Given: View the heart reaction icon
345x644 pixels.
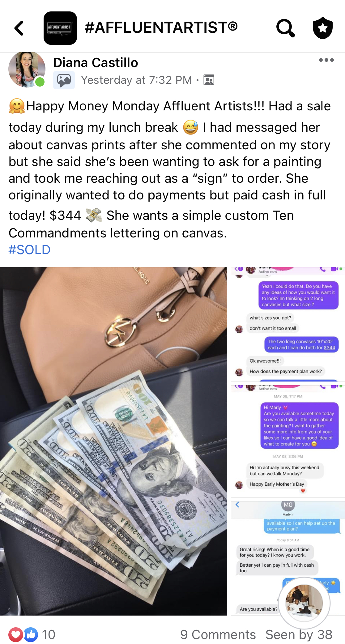Looking at the screenshot, I should (x=15, y=635).
